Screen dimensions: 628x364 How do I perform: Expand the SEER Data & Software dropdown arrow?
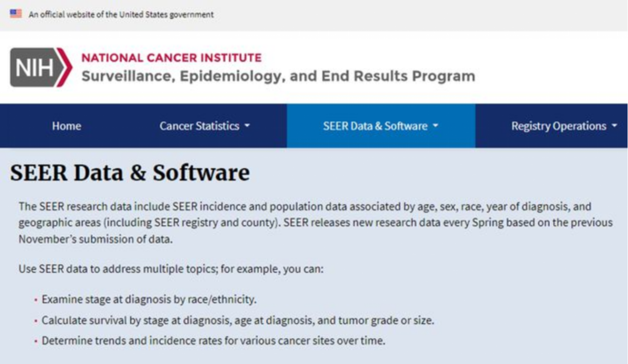(x=436, y=126)
